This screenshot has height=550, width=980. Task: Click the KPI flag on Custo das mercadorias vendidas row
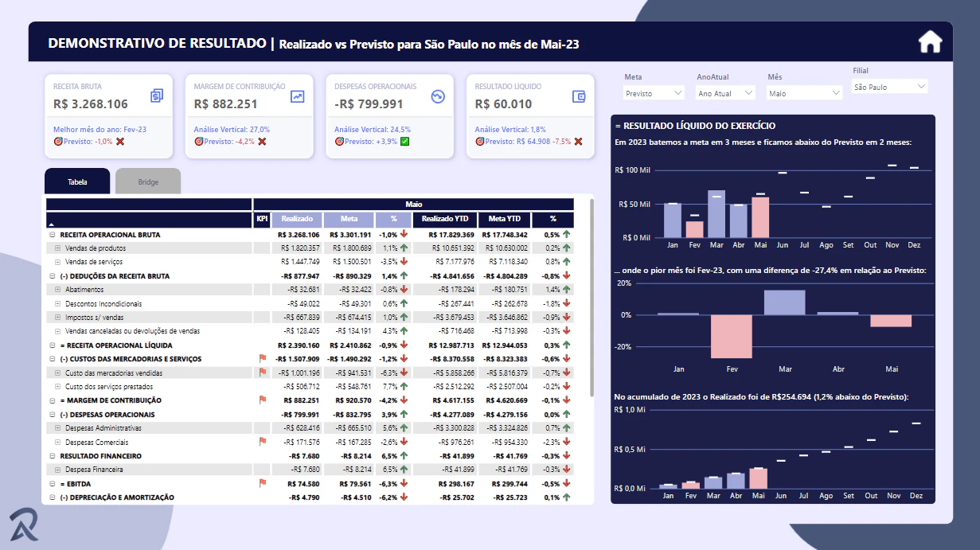[x=262, y=372]
